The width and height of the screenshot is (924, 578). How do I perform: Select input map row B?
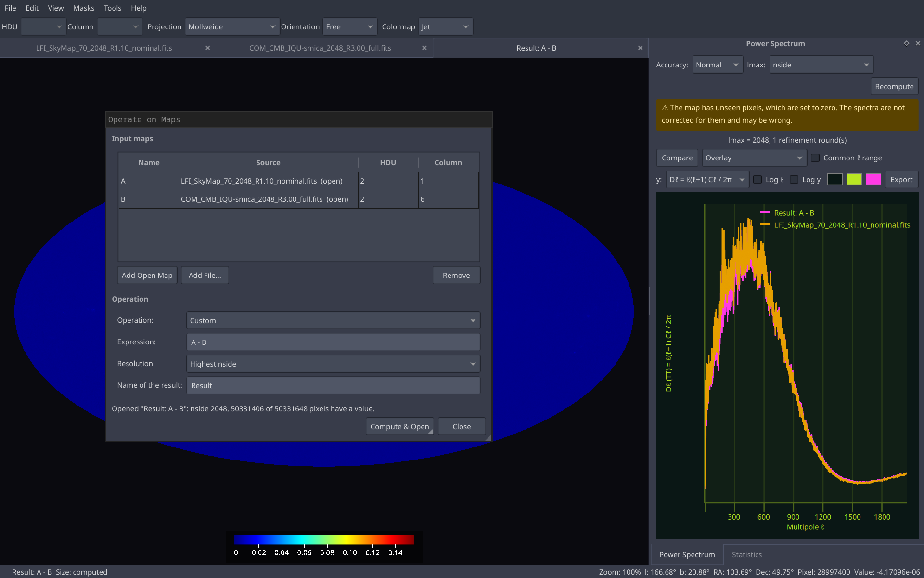coord(298,199)
